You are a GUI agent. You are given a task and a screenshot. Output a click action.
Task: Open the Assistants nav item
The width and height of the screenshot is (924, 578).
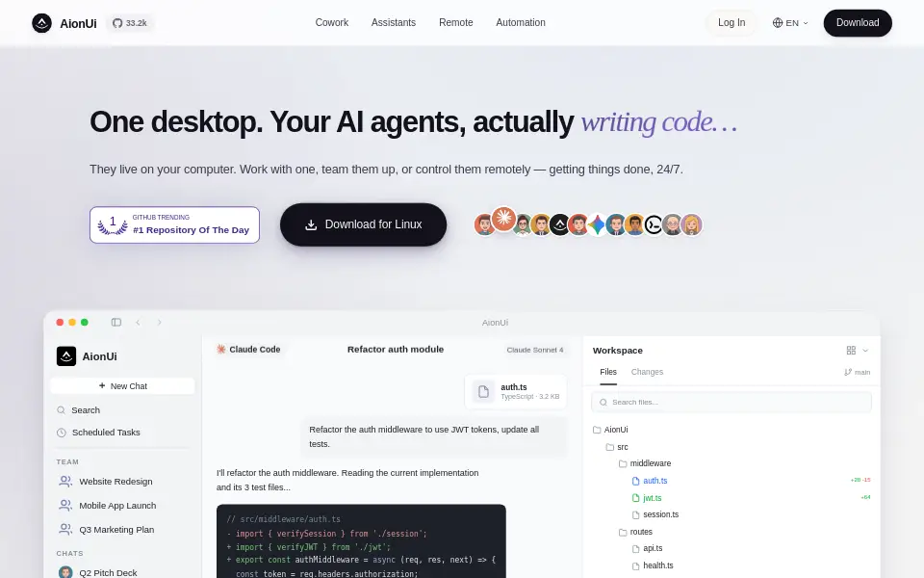click(x=394, y=22)
